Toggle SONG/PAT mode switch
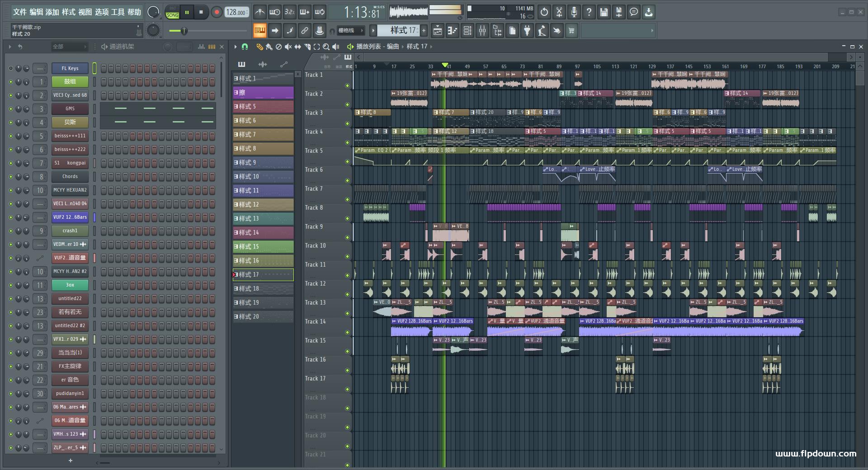This screenshot has width=868, height=470. click(172, 12)
